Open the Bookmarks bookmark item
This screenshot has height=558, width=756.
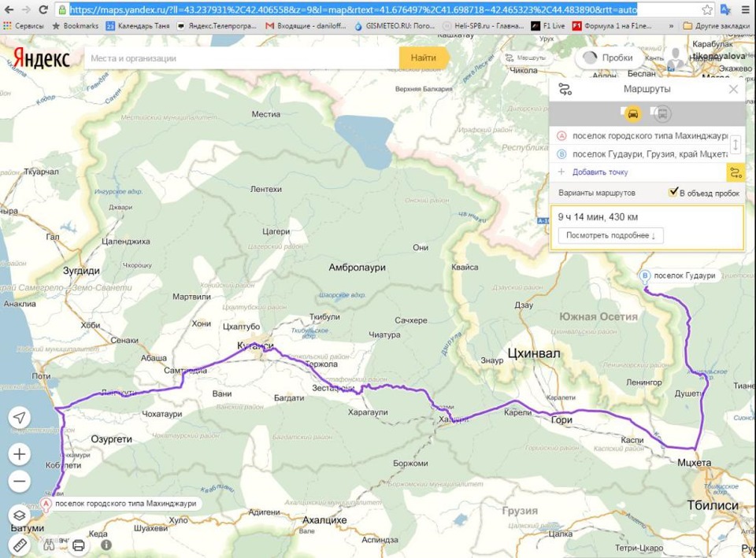76,26
